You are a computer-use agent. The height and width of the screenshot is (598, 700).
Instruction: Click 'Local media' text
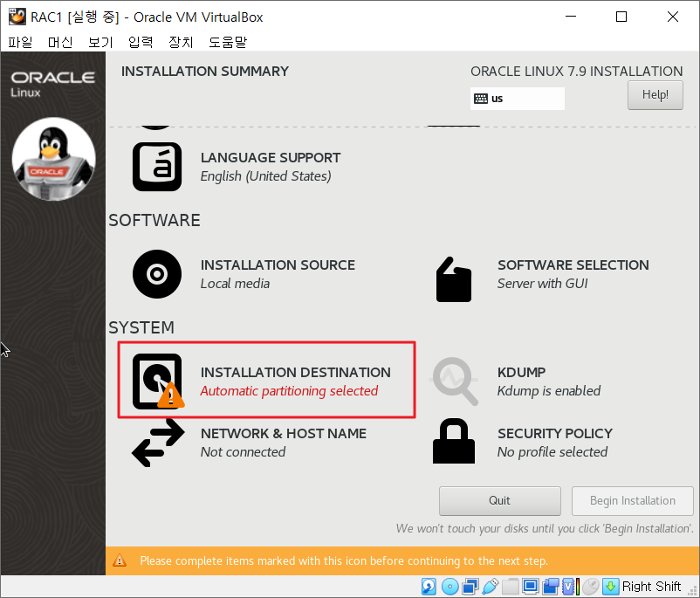pyautogui.click(x=235, y=284)
